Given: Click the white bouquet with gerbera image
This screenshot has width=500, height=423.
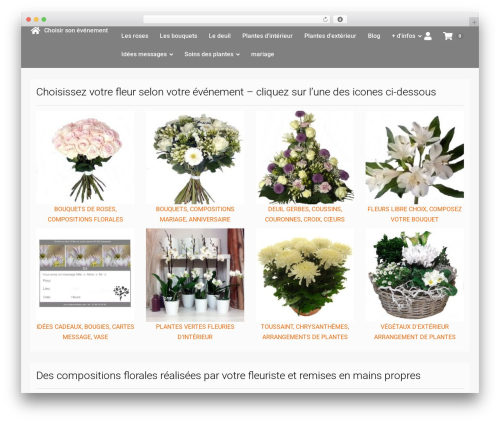Looking at the screenshot, I should tap(195, 157).
